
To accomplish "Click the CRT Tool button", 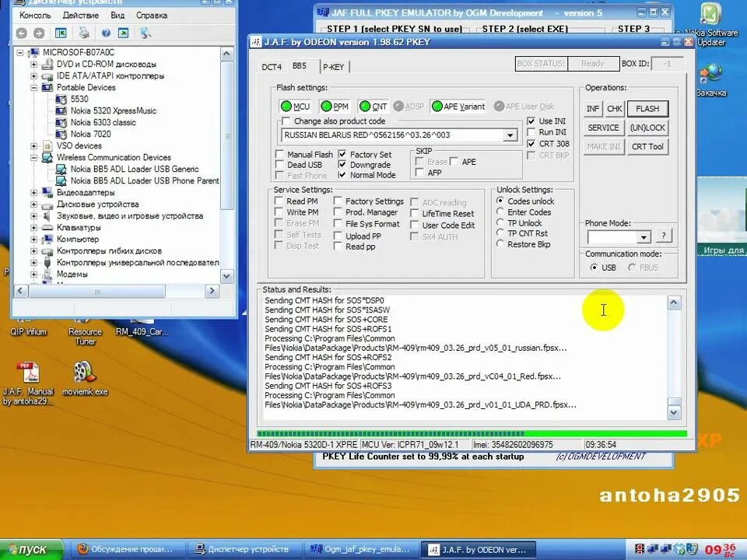I will point(647,147).
